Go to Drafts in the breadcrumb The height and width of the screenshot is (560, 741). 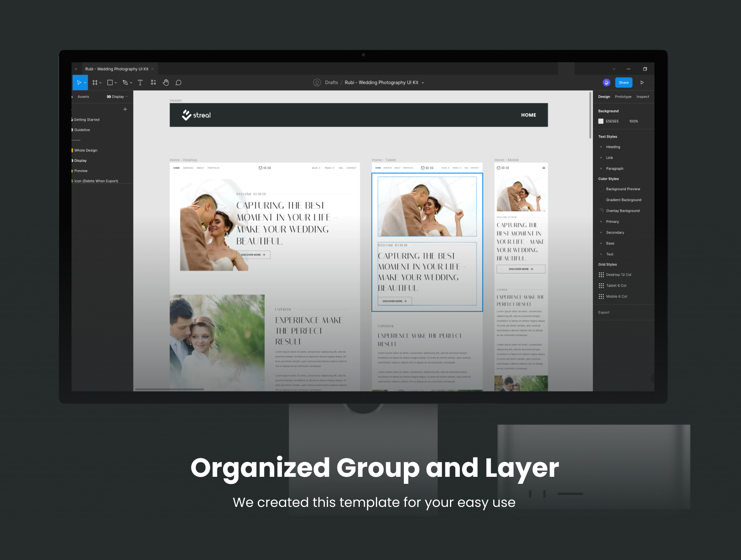331,83
